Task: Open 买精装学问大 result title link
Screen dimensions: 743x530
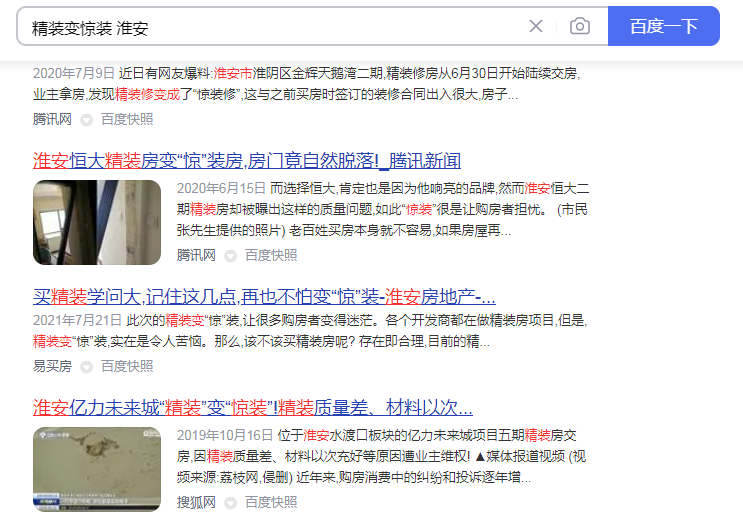Action: (264, 297)
